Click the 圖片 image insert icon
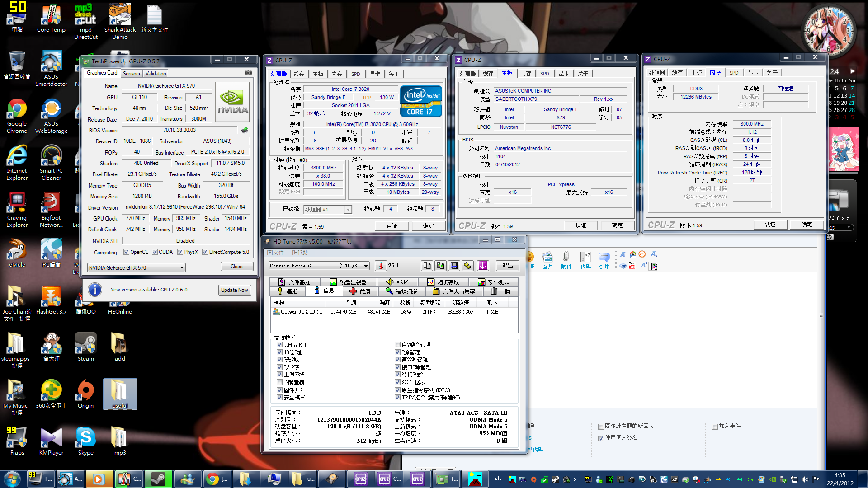The width and height of the screenshot is (868, 488). point(547,260)
